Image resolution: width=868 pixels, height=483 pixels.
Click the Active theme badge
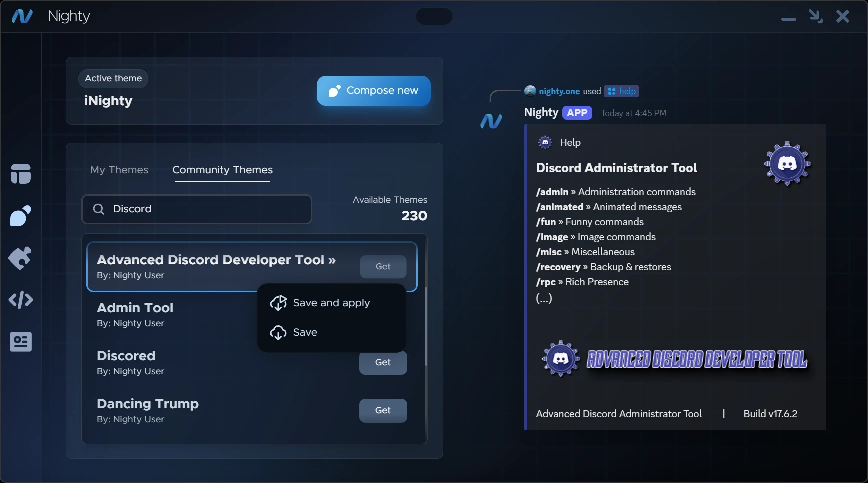click(113, 78)
